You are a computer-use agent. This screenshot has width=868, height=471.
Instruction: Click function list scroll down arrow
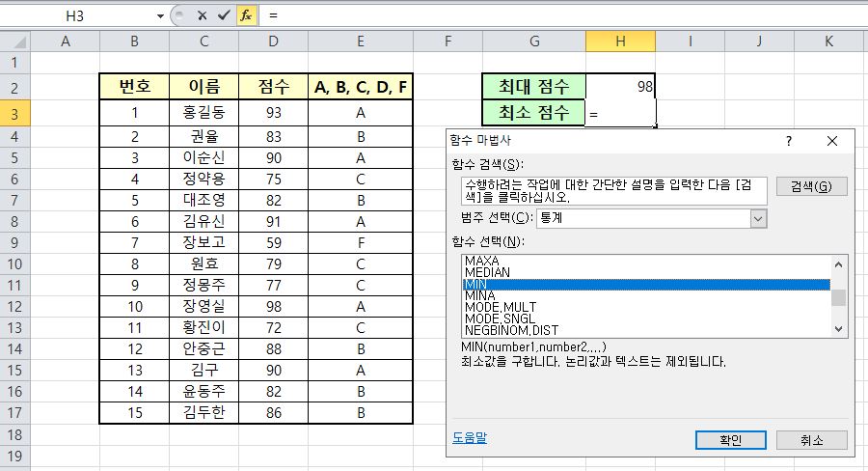click(839, 329)
